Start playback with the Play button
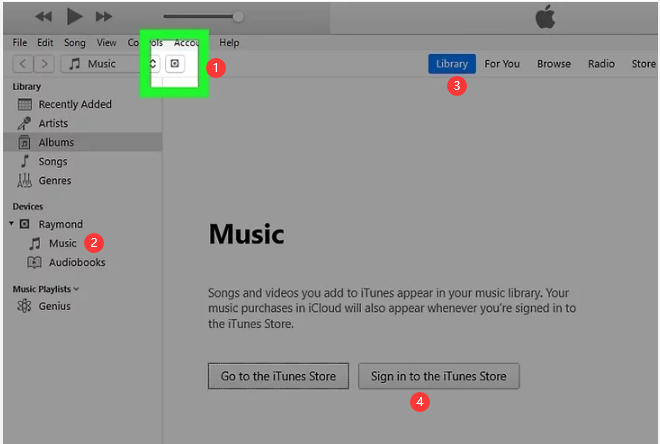660x444 pixels. point(75,16)
